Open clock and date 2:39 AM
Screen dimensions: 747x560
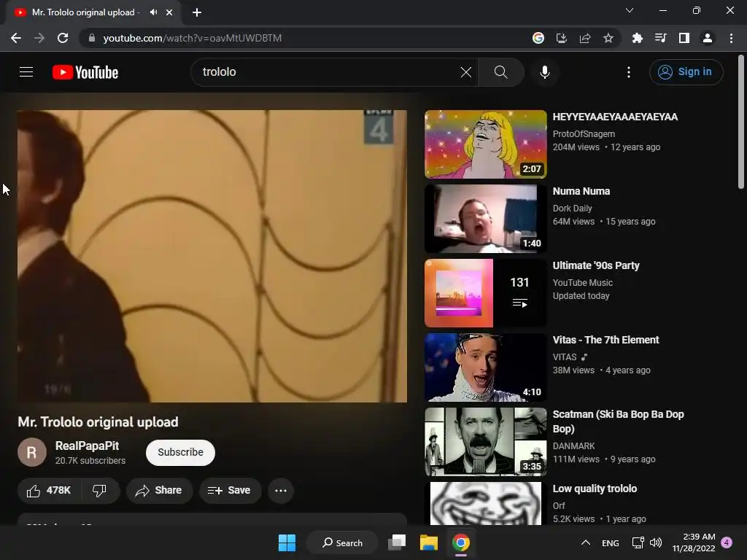coord(694,542)
